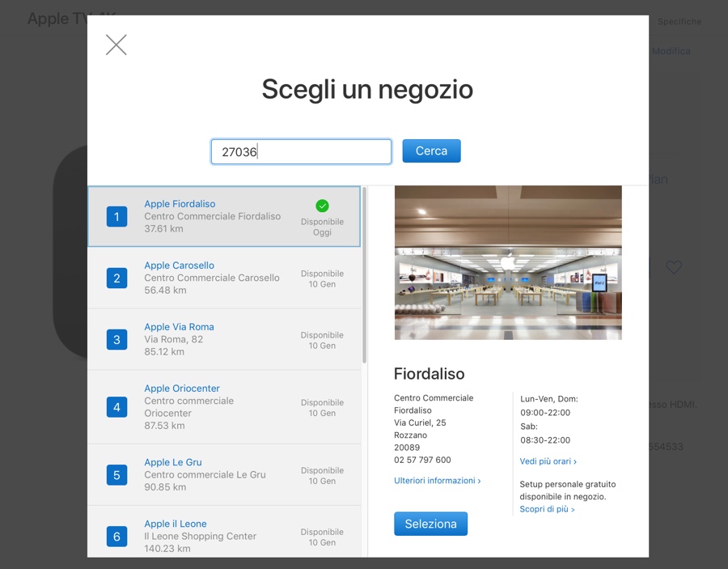
Task: Click 'Via Roma, 82' address text
Action: tap(174, 339)
